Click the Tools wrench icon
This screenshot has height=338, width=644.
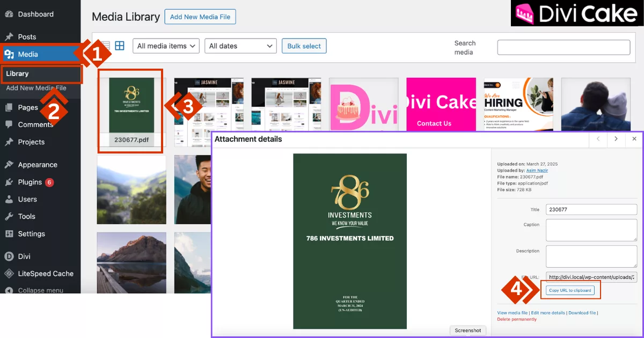pos(9,216)
